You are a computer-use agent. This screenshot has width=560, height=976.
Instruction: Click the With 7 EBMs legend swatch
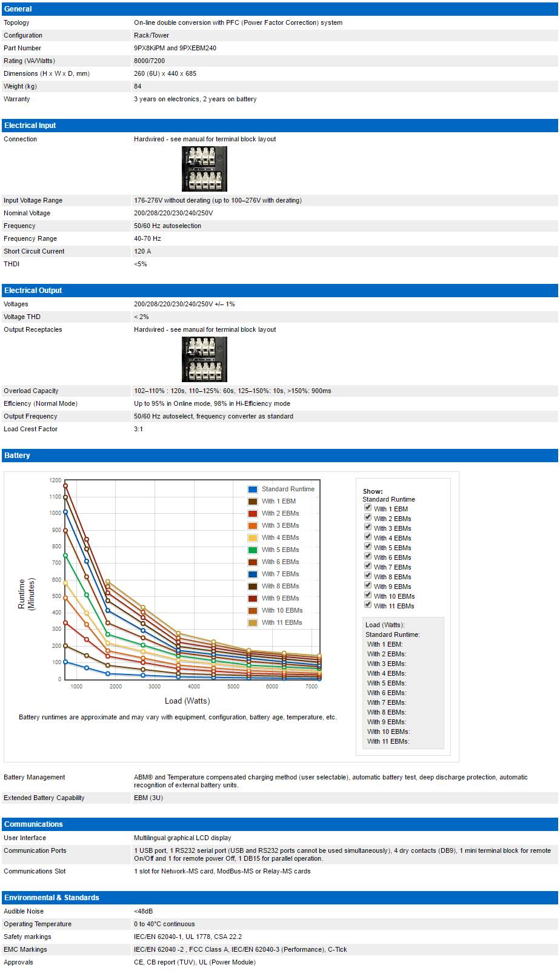coord(253,574)
